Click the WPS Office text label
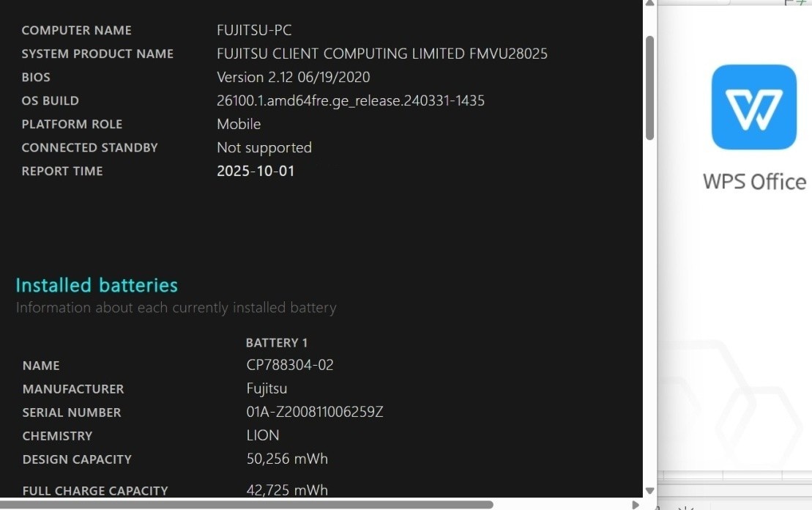This screenshot has width=812, height=510. (754, 182)
